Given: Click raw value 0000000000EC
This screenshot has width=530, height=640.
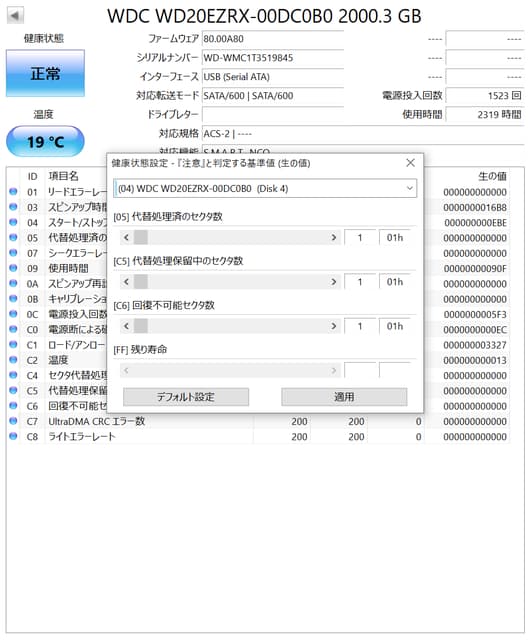Looking at the screenshot, I should click(475, 330).
